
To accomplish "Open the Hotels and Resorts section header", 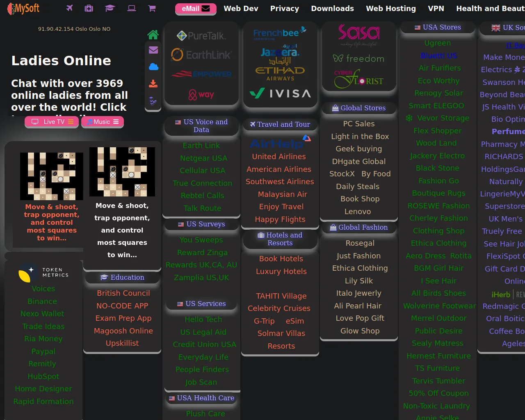I will point(280,239).
